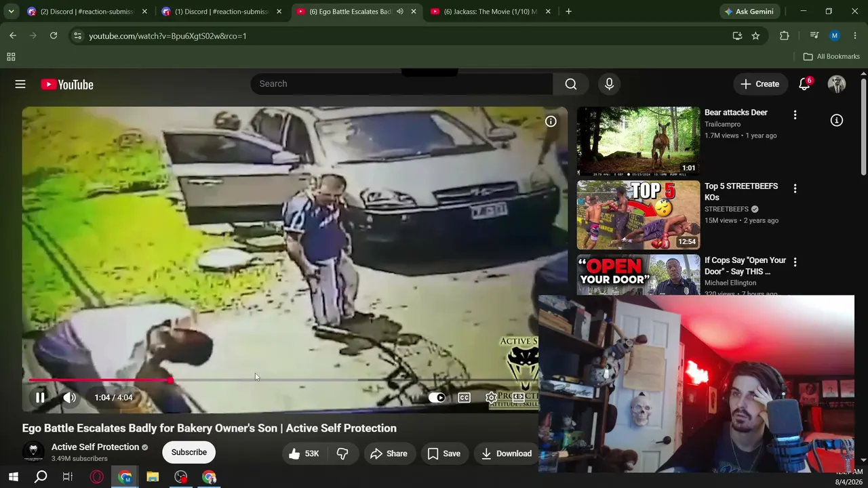Open the Extensions puzzle icon
This screenshot has width=868, height=488.
(785, 36)
